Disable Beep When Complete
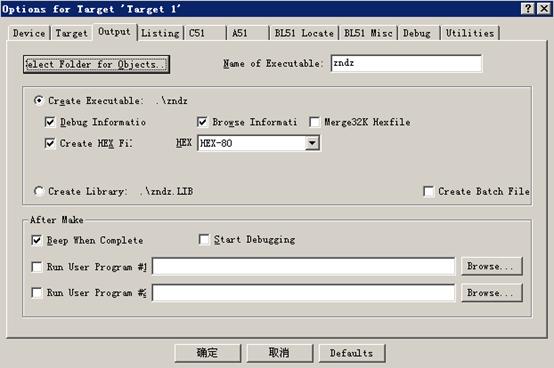This screenshot has height=368, width=554. 37,241
